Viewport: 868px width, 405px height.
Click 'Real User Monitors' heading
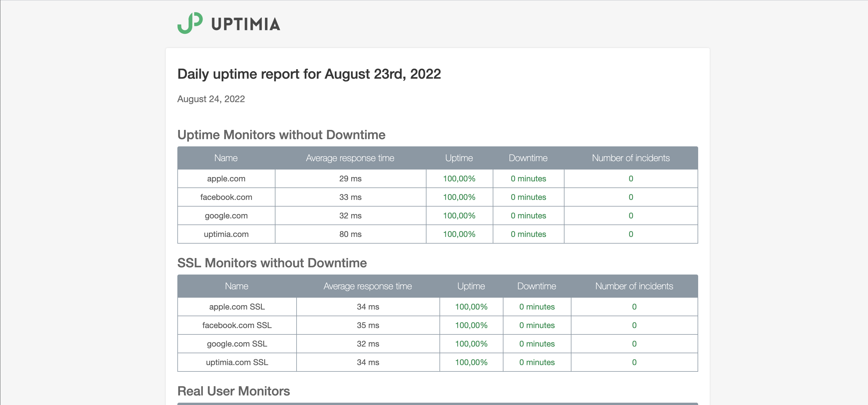point(233,391)
